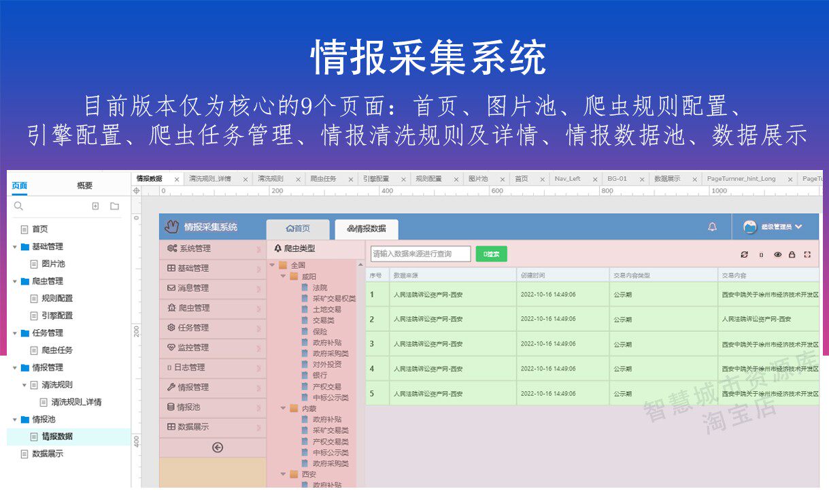Open the 爬虫任务 document tab
Viewport: 829px width, 504px height.
point(324,179)
